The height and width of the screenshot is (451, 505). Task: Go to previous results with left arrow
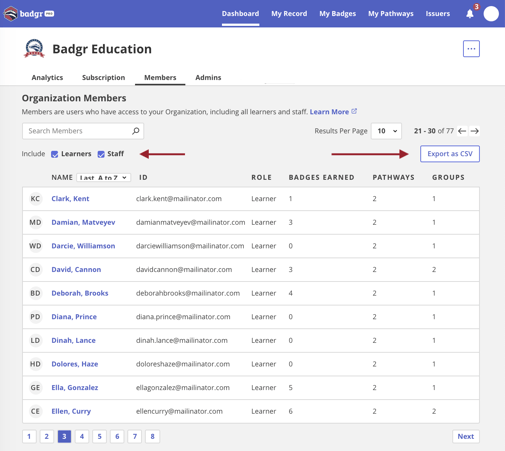[462, 131]
